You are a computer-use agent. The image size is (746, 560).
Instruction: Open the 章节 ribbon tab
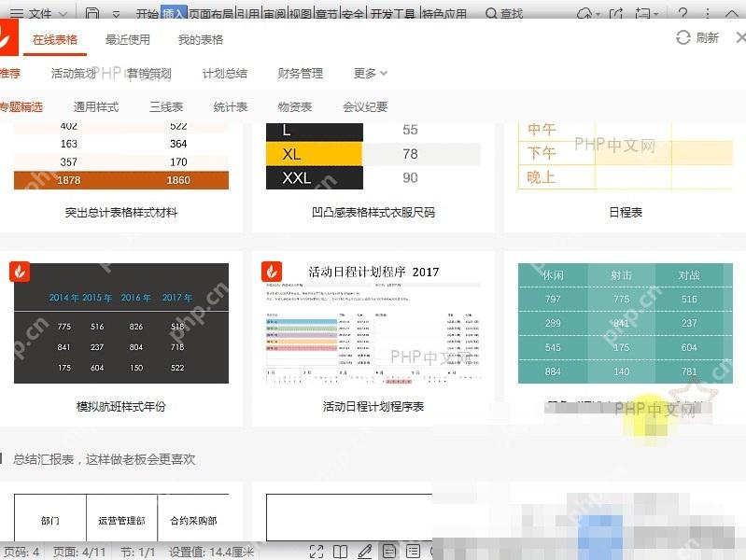pyautogui.click(x=327, y=14)
